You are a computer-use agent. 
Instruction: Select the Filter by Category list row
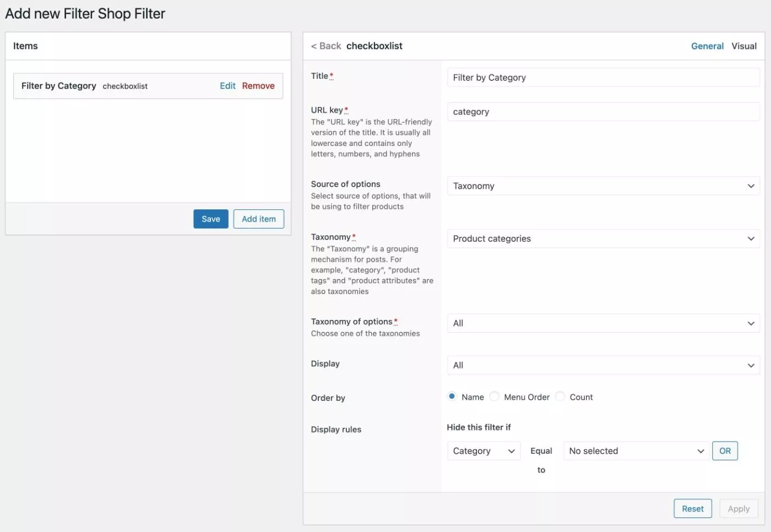tap(148, 86)
